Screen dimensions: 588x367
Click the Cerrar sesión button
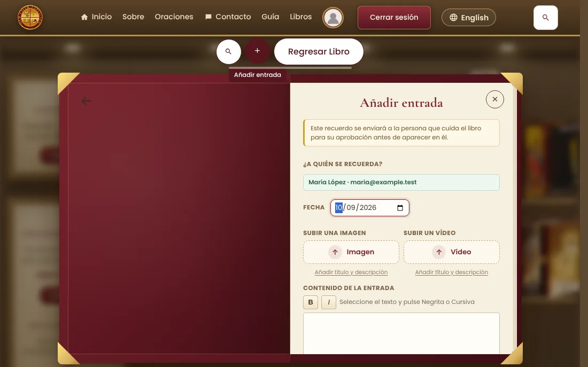click(394, 17)
